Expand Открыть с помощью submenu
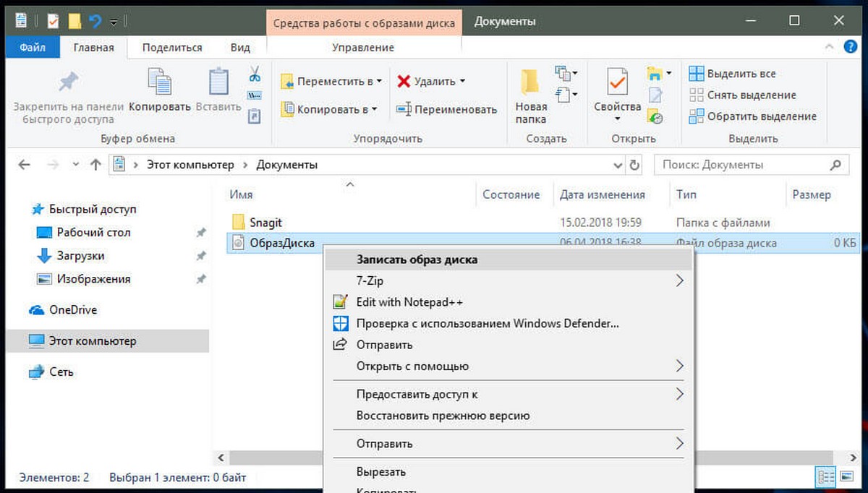This screenshot has height=493, width=868. pyautogui.click(x=679, y=366)
